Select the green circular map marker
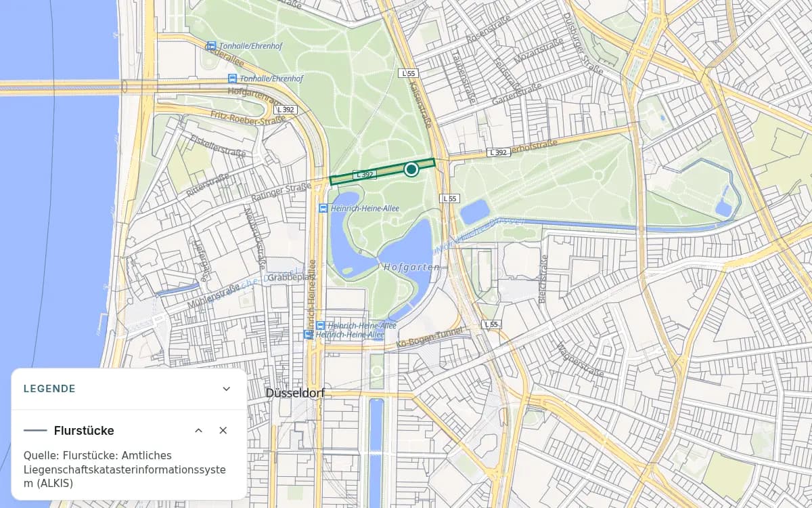The width and height of the screenshot is (812, 508). click(x=411, y=169)
